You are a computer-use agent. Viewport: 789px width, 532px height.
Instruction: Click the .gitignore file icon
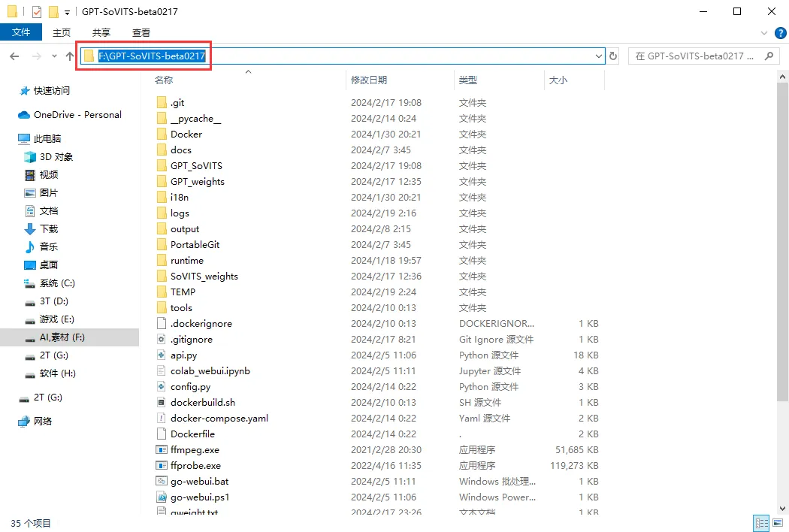[162, 339]
